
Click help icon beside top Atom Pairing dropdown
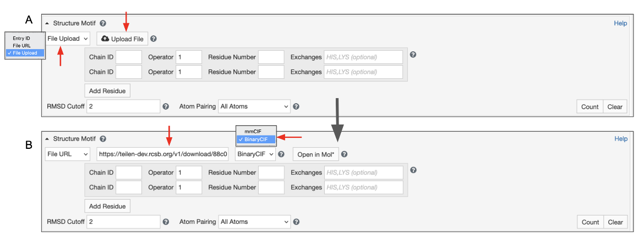point(296,106)
